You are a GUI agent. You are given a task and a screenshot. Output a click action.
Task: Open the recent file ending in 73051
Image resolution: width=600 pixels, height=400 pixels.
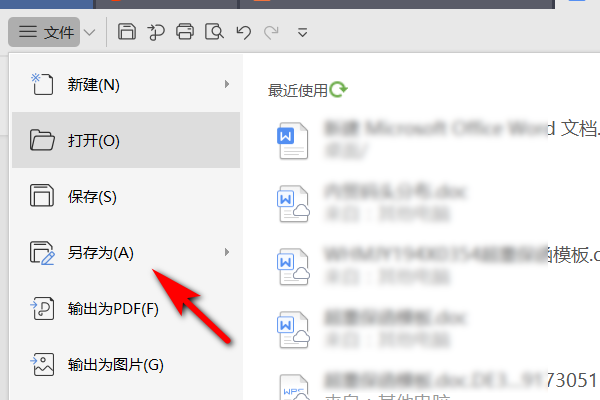pyautogui.click(x=436, y=385)
